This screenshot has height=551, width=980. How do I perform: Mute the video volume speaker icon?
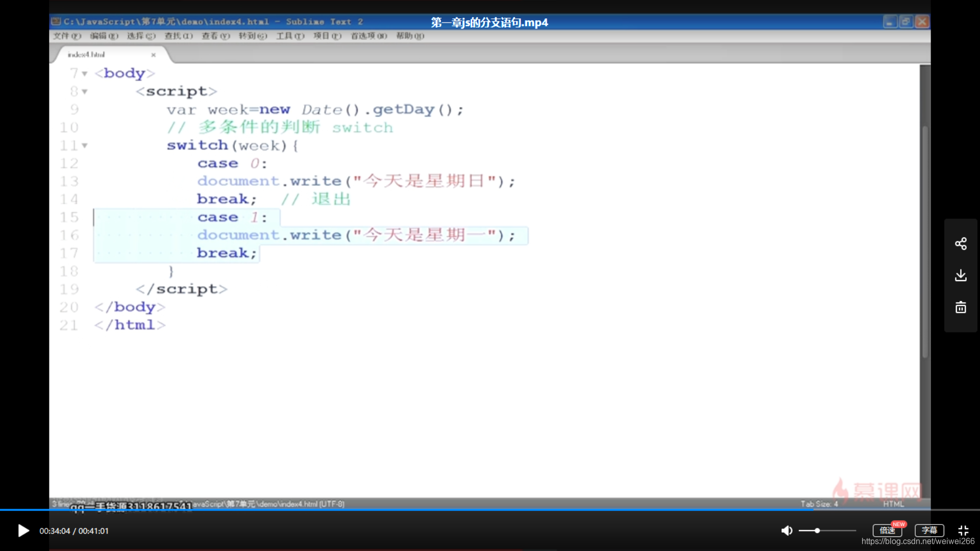787,531
